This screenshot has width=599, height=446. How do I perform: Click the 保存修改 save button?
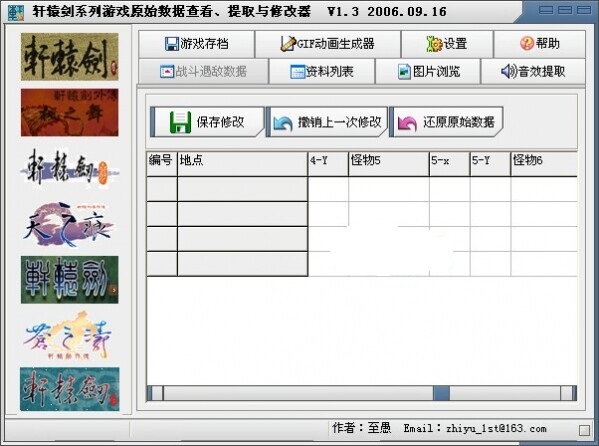pos(207,122)
